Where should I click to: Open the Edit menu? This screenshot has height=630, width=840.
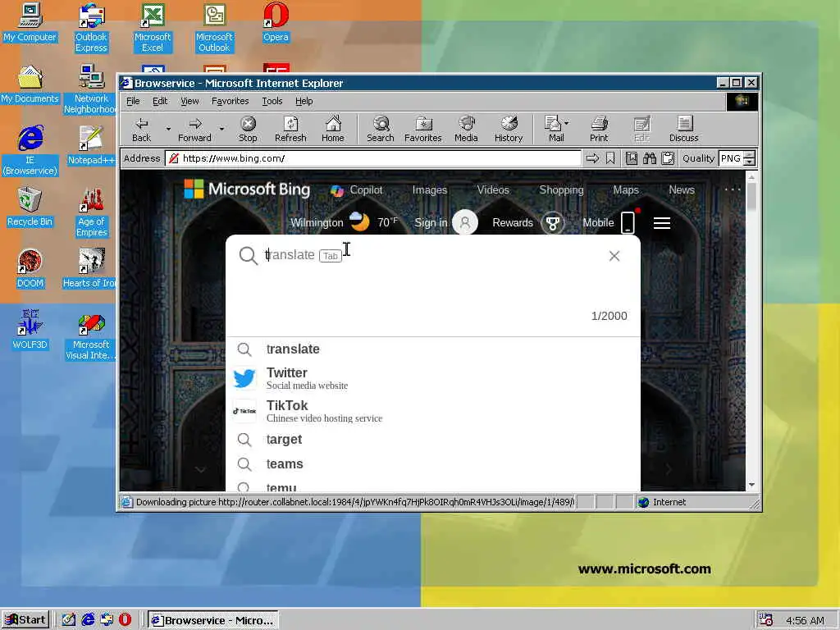pos(160,101)
